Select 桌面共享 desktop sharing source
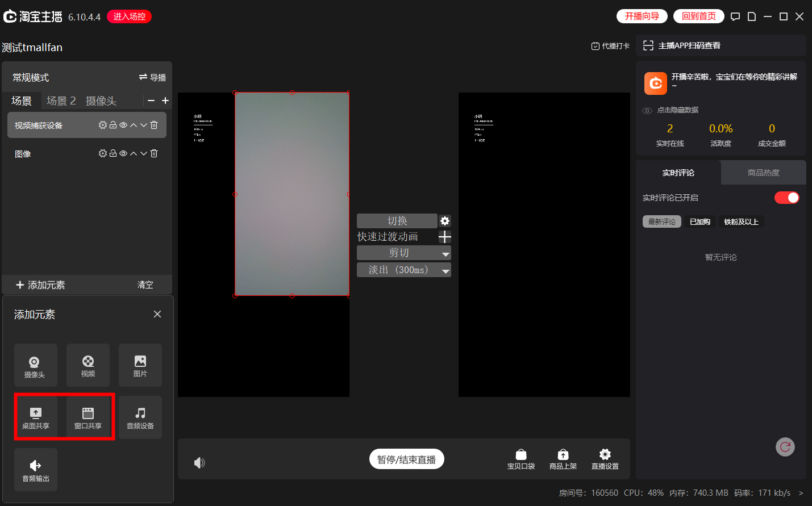 pos(36,417)
